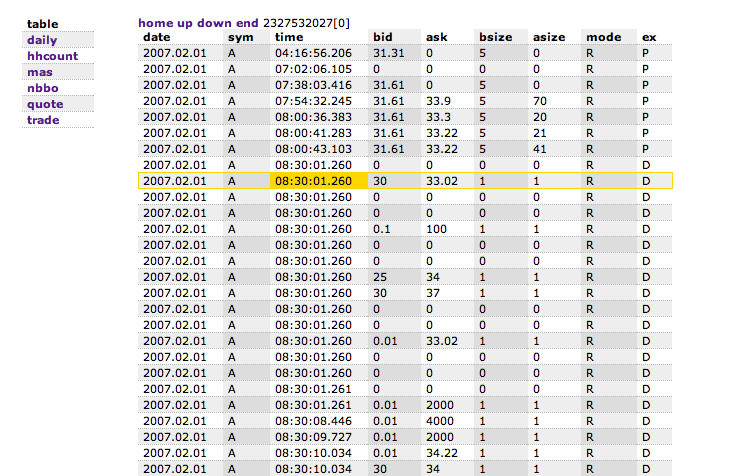Click the asize column header
The height and width of the screenshot is (476, 736).
[549, 37]
